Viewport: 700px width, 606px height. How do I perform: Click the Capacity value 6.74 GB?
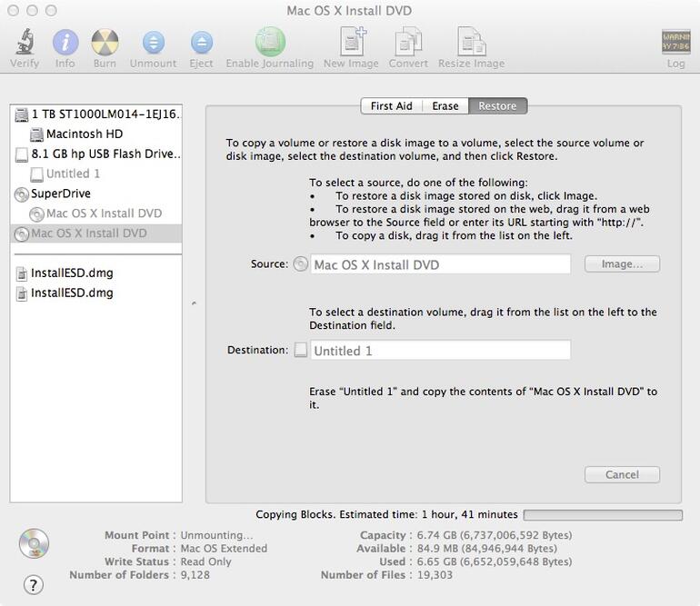click(x=495, y=535)
